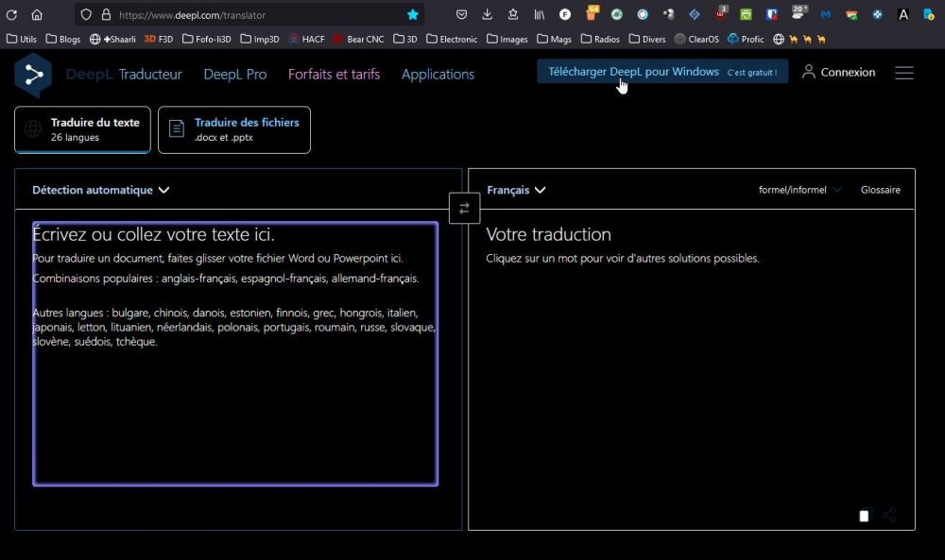The width and height of the screenshot is (945, 560).
Task: Open the Blogs bookmarks folder
Action: [x=63, y=39]
